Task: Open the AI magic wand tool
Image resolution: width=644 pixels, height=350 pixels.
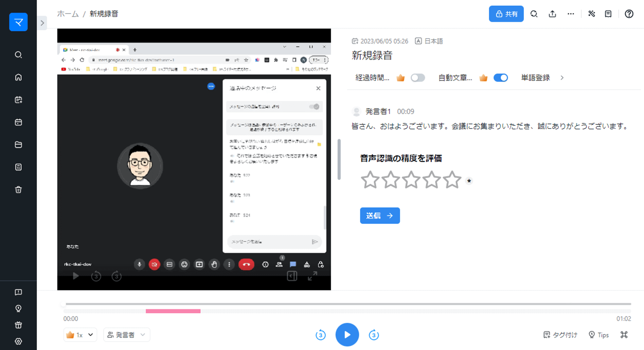Action: click(592, 14)
